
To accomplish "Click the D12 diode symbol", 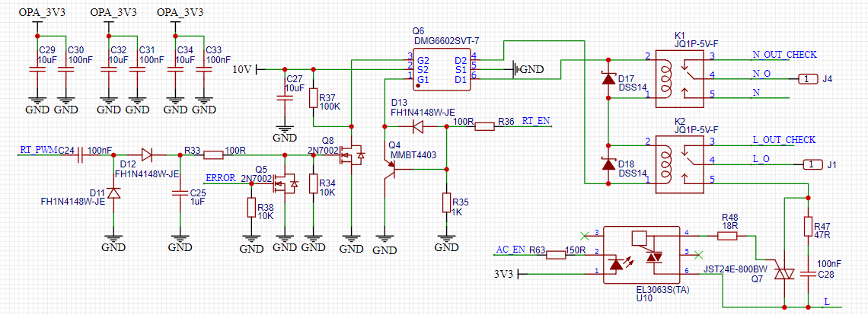I will click(x=147, y=155).
